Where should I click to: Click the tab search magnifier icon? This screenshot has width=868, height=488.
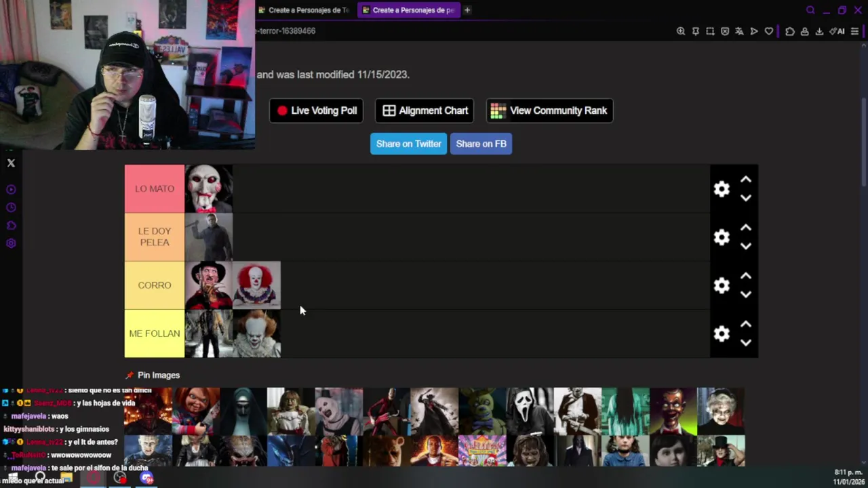coord(810,10)
